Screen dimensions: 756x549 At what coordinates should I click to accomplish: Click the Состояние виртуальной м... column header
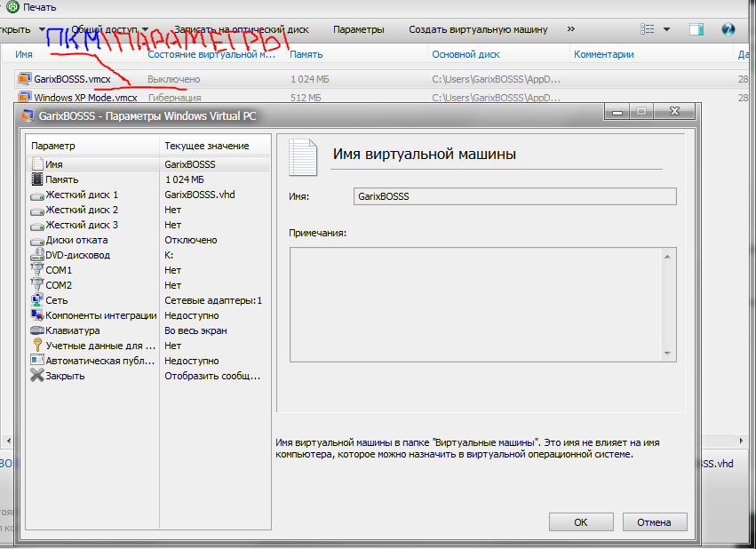pos(211,54)
